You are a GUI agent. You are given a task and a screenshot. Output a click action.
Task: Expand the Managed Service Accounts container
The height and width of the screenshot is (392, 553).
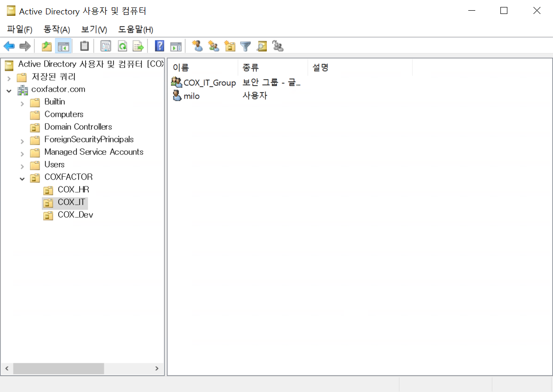click(22, 154)
